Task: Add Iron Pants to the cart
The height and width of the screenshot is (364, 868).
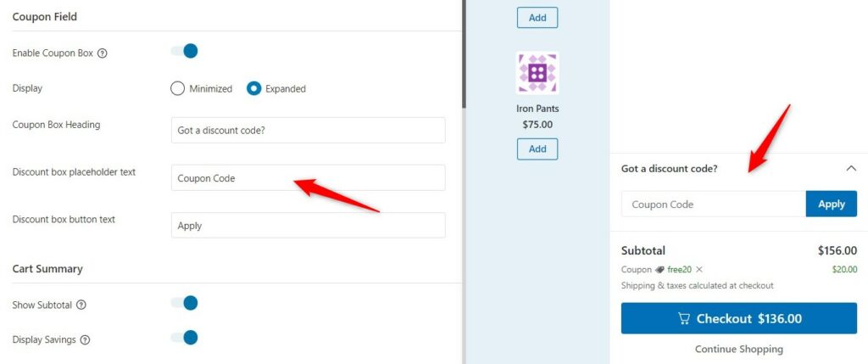Action: click(x=537, y=149)
